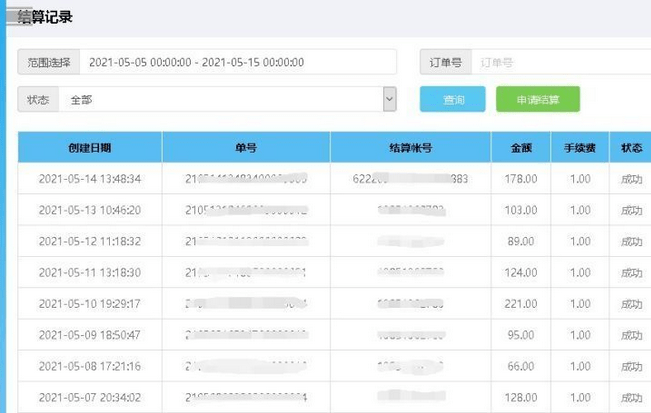The image size is (651, 413).
Task: Select the row dated 2021-05-08 17:21:16
Action: [x=90, y=365]
